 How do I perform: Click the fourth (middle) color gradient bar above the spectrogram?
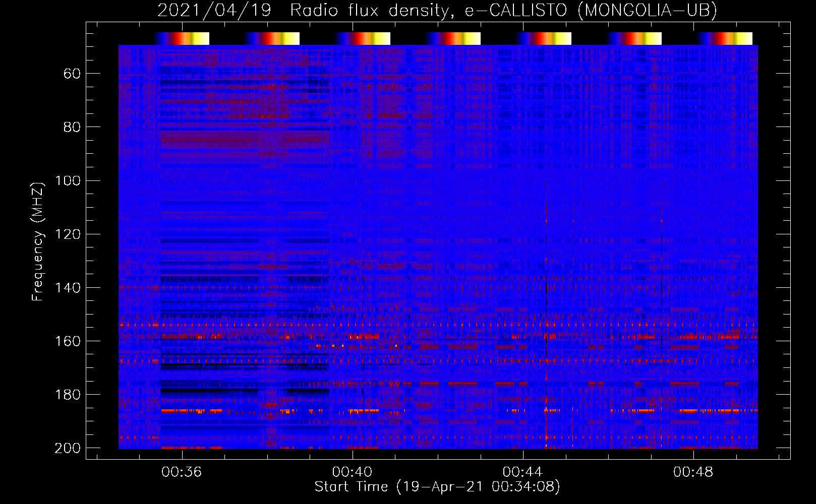click(453, 38)
